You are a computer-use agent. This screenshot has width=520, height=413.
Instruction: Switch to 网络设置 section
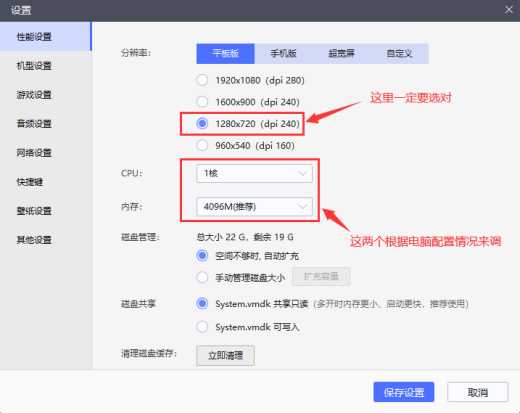(x=34, y=153)
